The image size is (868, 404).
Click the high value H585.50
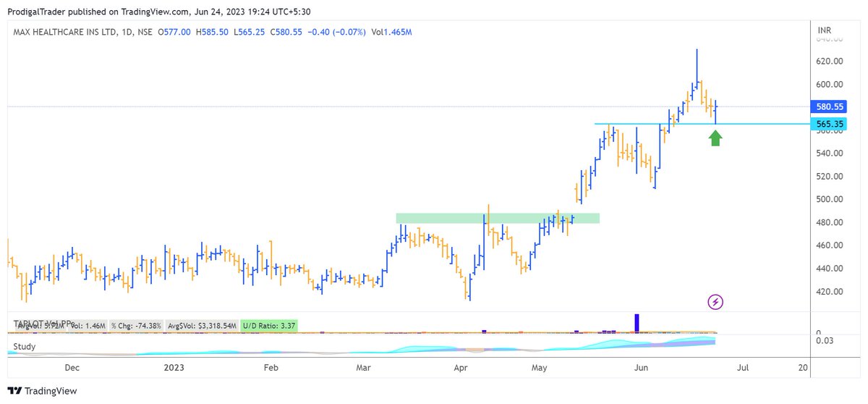(213, 32)
